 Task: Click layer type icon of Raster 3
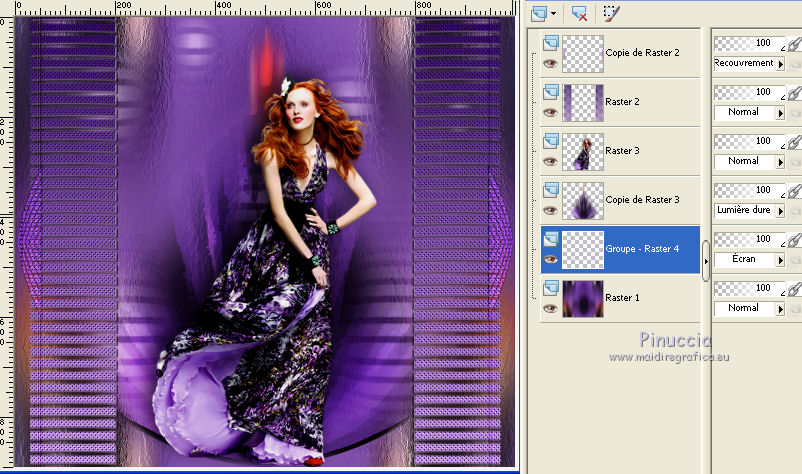tap(550, 141)
